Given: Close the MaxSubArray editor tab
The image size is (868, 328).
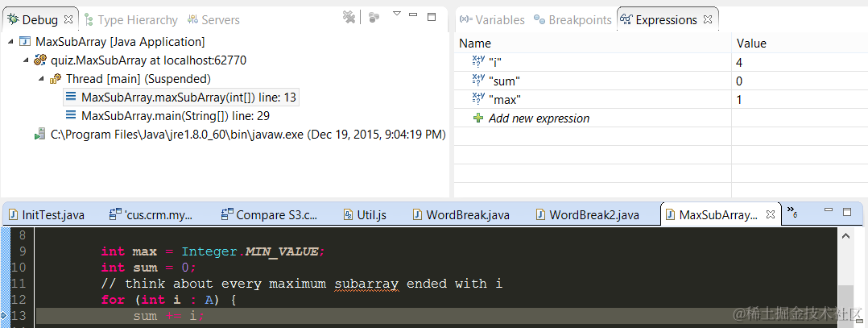Looking at the screenshot, I should [x=770, y=214].
